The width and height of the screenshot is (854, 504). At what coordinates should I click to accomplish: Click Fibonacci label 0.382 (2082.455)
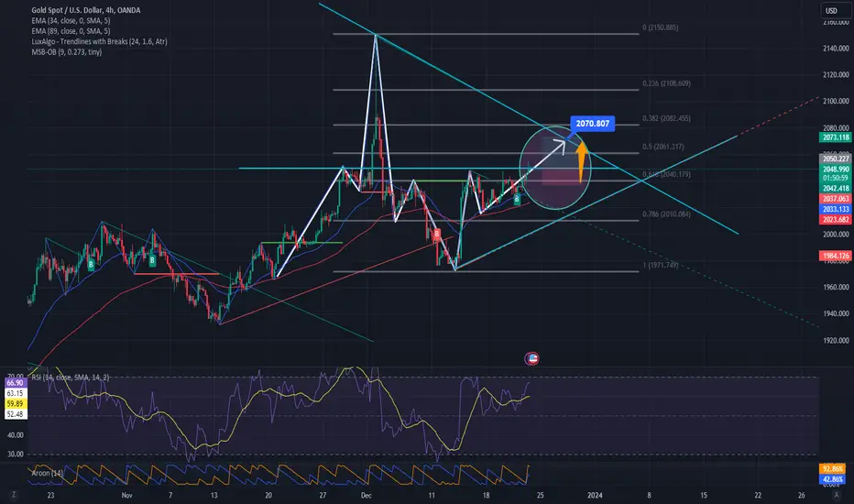coord(667,118)
